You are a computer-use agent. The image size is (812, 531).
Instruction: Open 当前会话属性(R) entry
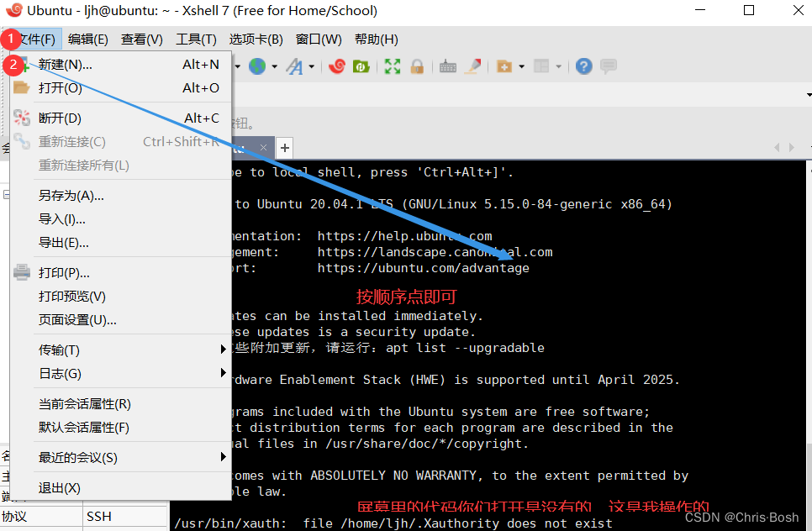click(x=121, y=403)
